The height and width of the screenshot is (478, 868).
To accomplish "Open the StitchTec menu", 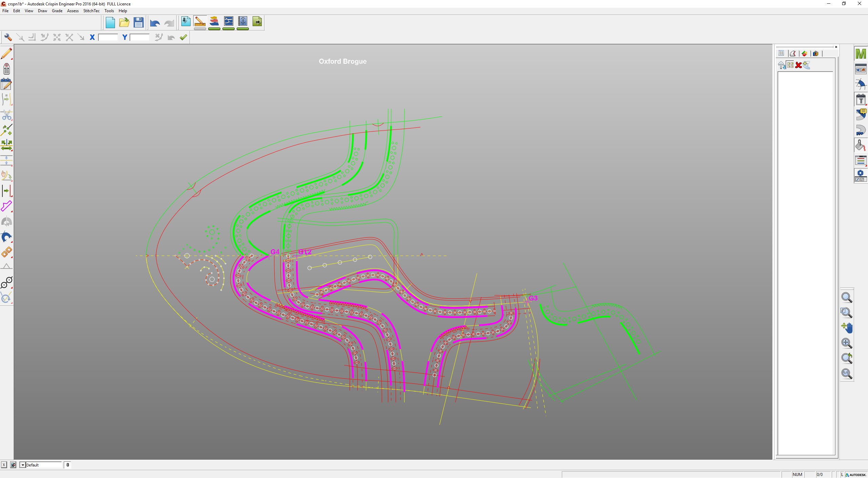I will tap(91, 11).
